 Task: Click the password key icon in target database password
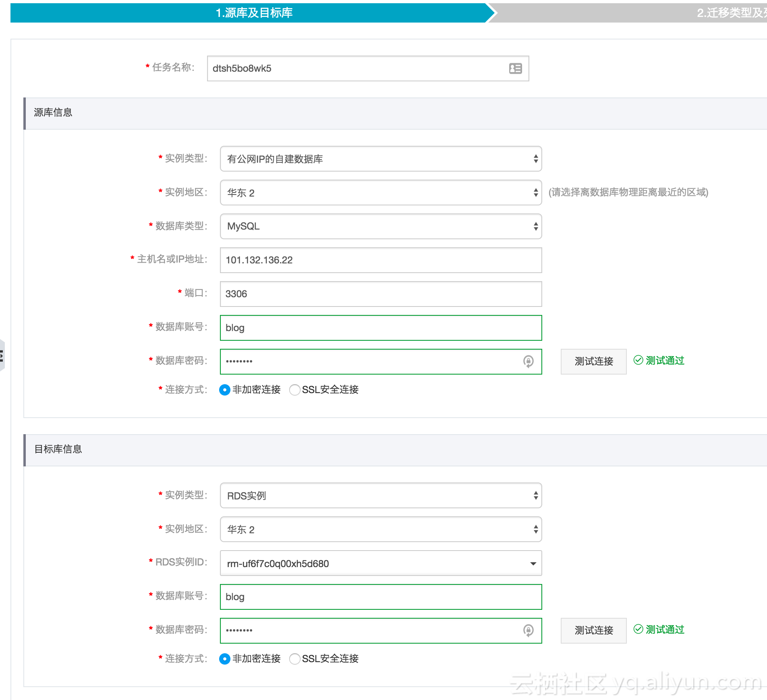pos(528,630)
